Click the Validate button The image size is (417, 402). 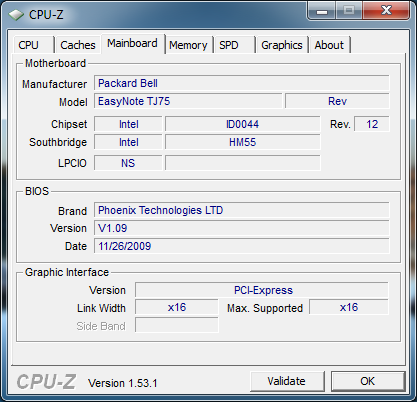click(287, 381)
